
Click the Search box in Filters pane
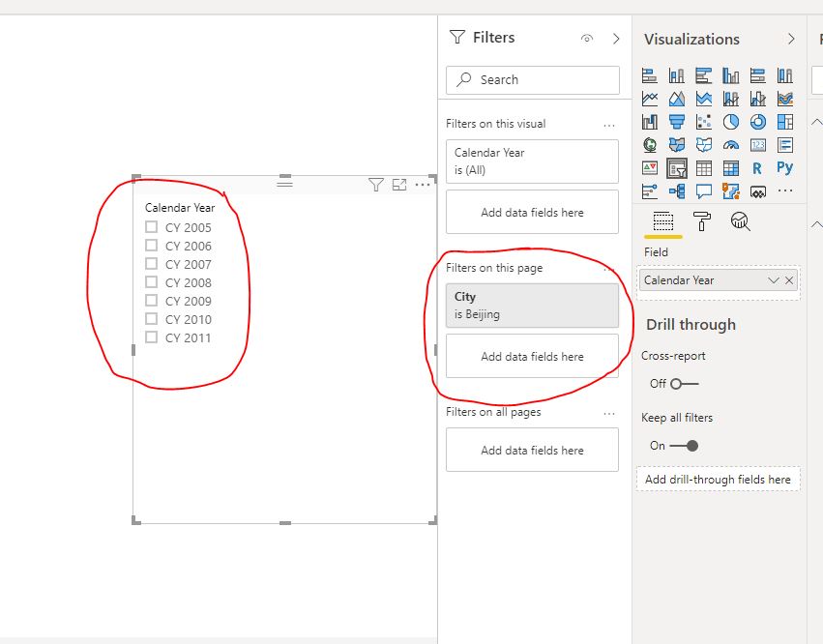pos(532,80)
